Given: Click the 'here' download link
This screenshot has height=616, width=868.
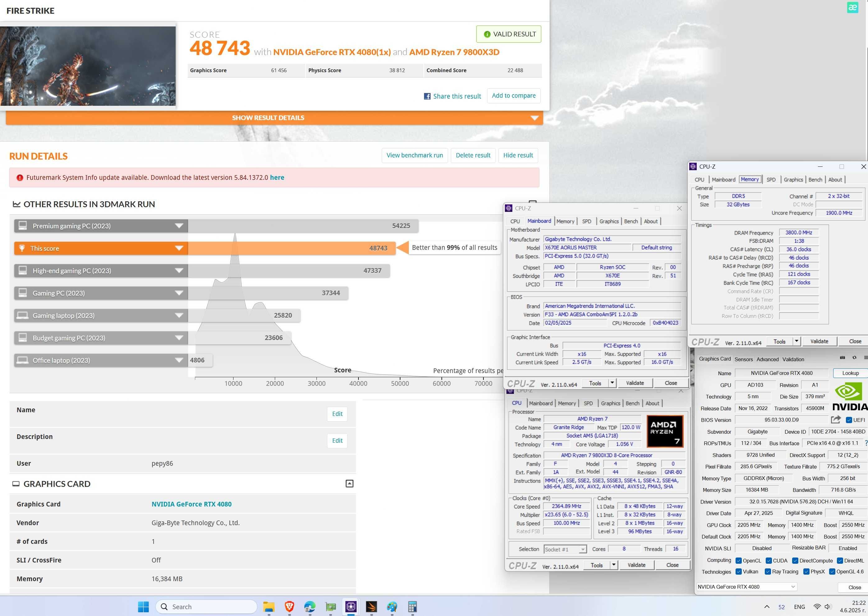Looking at the screenshot, I should 277,178.
